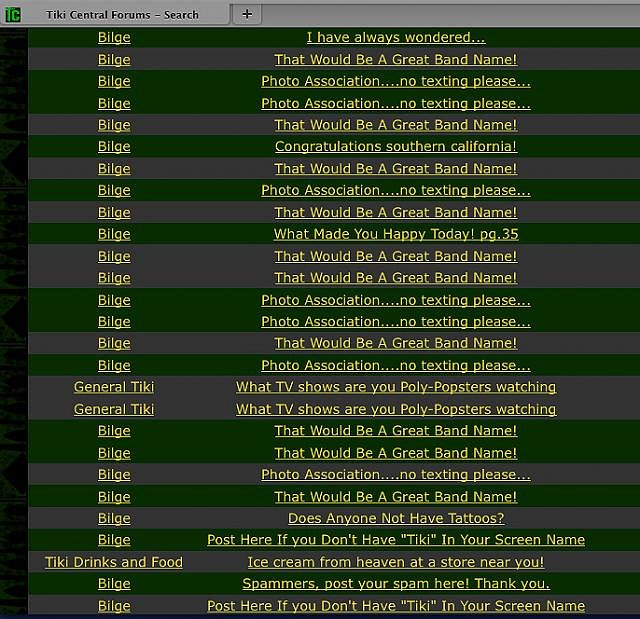Open 'Does Anyone Not Have Tattoos?' thread
Viewport: 640px width, 619px height.
point(396,519)
